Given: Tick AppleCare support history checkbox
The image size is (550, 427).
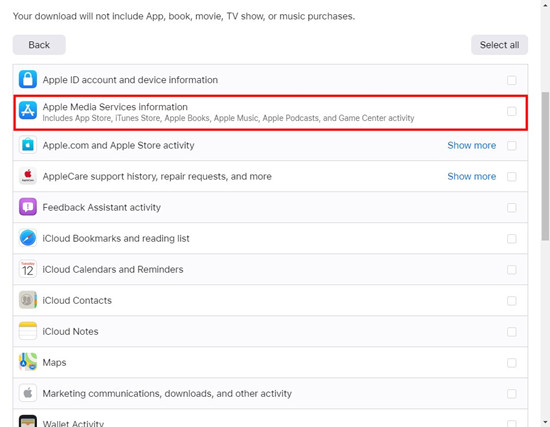Looking at the screenshot, I should point(511,176).
